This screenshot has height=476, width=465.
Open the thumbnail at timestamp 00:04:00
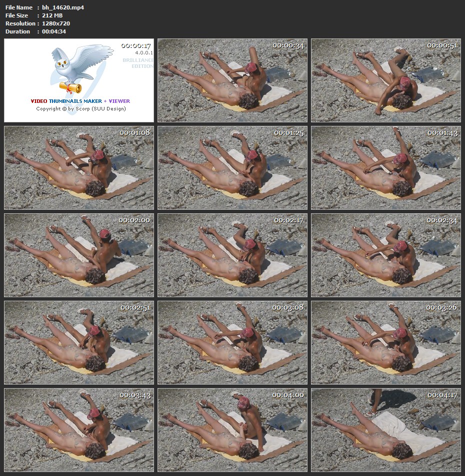(x=232, y=430)
